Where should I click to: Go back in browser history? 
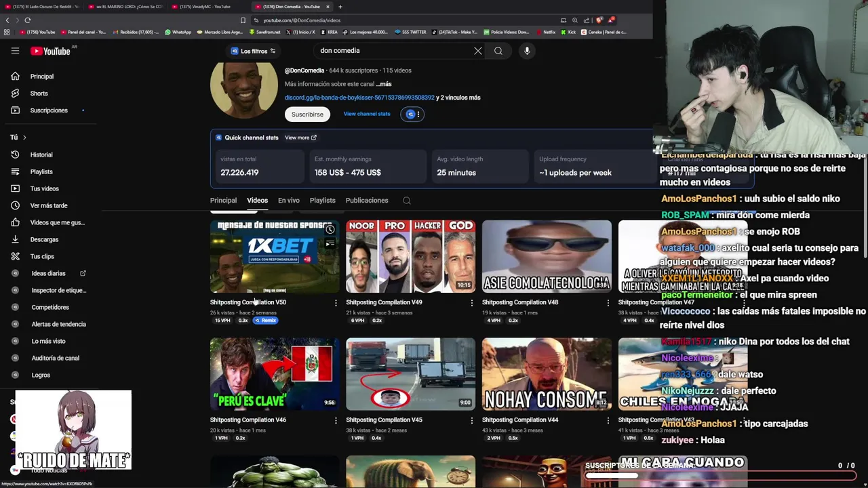7,20
